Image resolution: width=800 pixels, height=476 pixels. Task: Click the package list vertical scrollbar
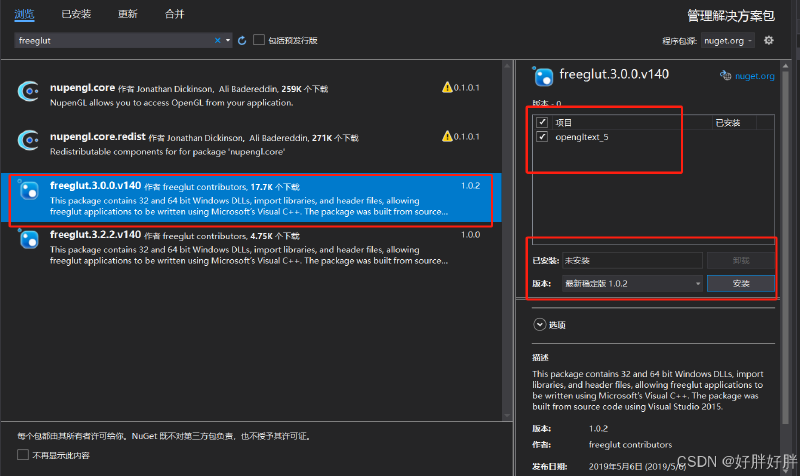coord(507,240)
